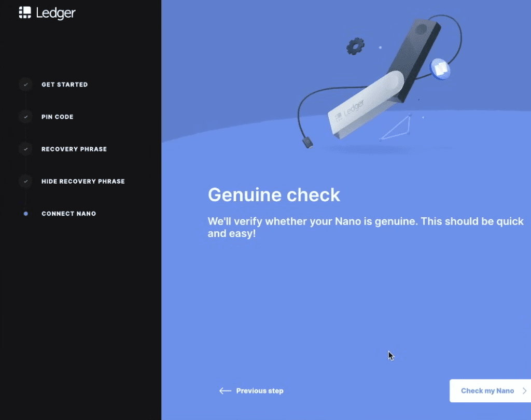Click the Recovery Phrase checkmark icon
This screenshot has width=531, height=420.
point(25,149)
